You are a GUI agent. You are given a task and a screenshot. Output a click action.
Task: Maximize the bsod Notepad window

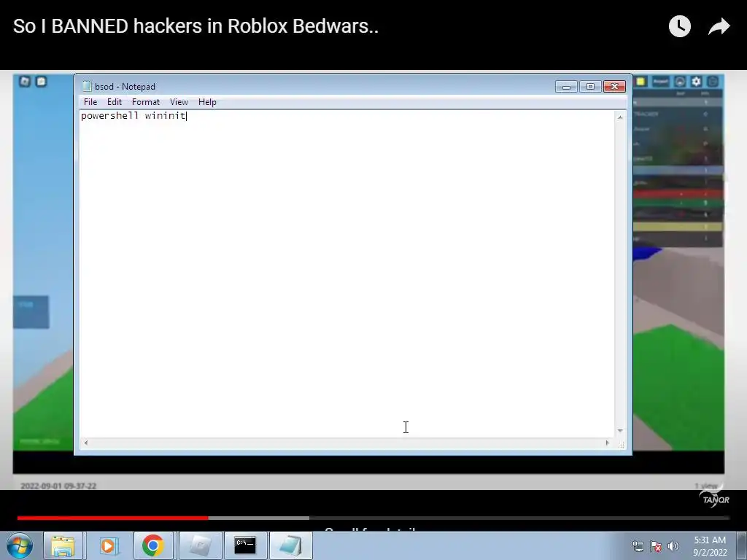[590, 87]
